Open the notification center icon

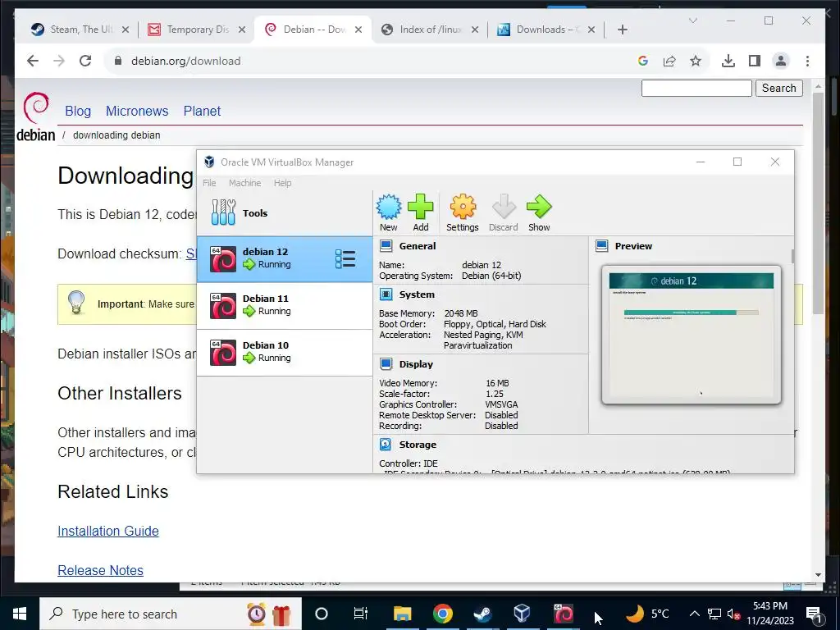click(x=814, y=614)
